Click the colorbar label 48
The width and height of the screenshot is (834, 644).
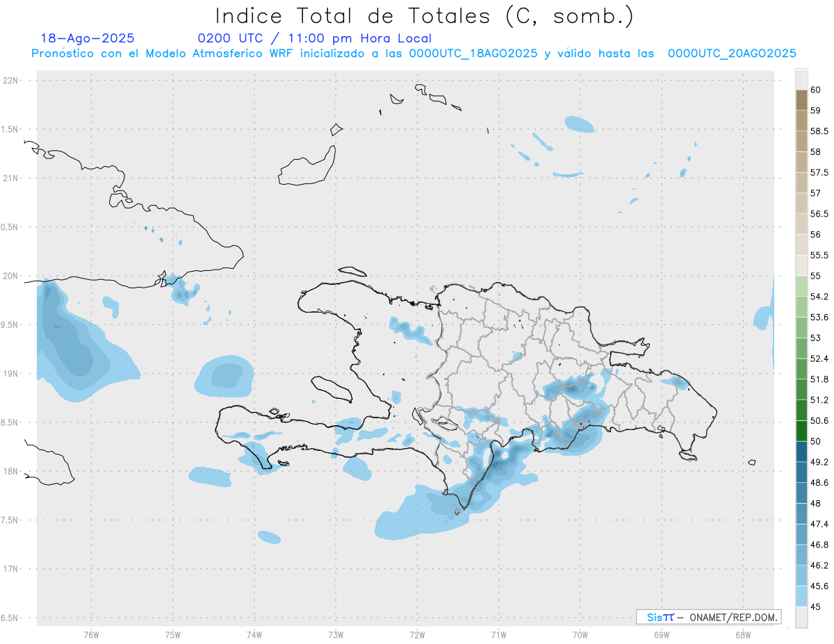click(815, 504)
